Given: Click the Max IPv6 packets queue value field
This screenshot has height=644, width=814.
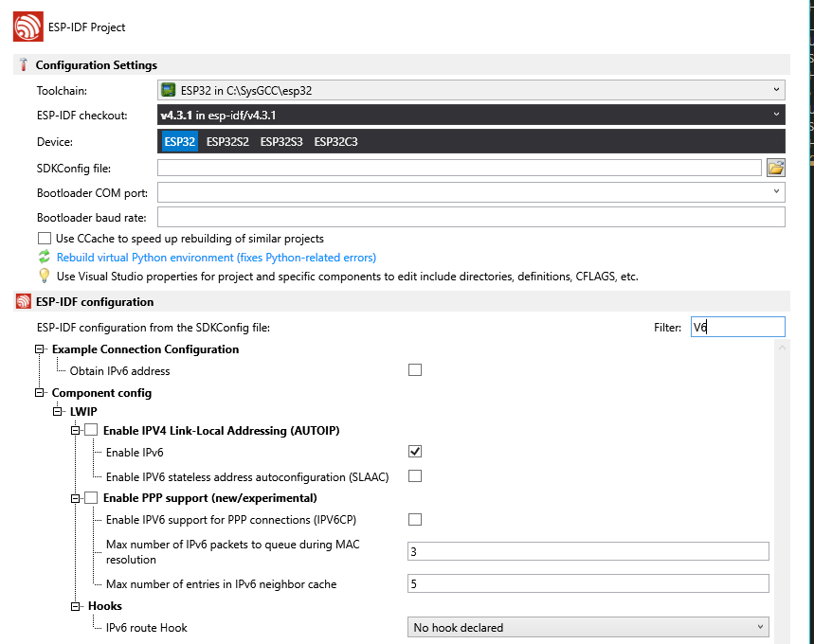Looking at the screenshot, I should tap(588, 551).
